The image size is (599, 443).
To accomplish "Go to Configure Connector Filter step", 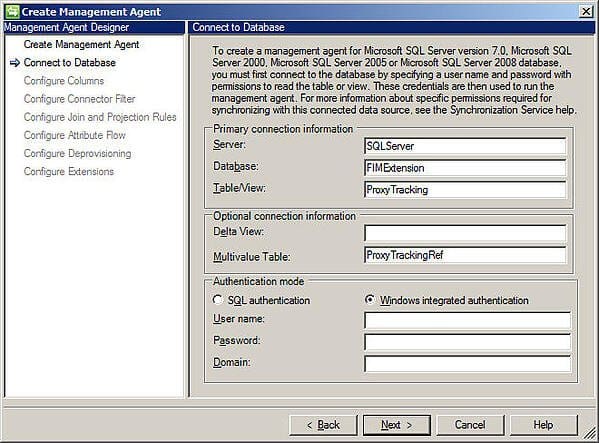I will coord(79,99).
